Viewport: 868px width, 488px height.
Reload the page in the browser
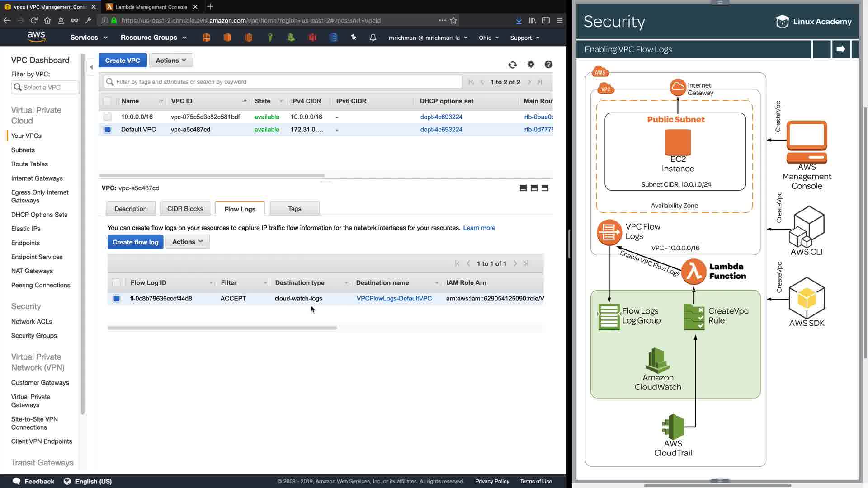point(34,20)
